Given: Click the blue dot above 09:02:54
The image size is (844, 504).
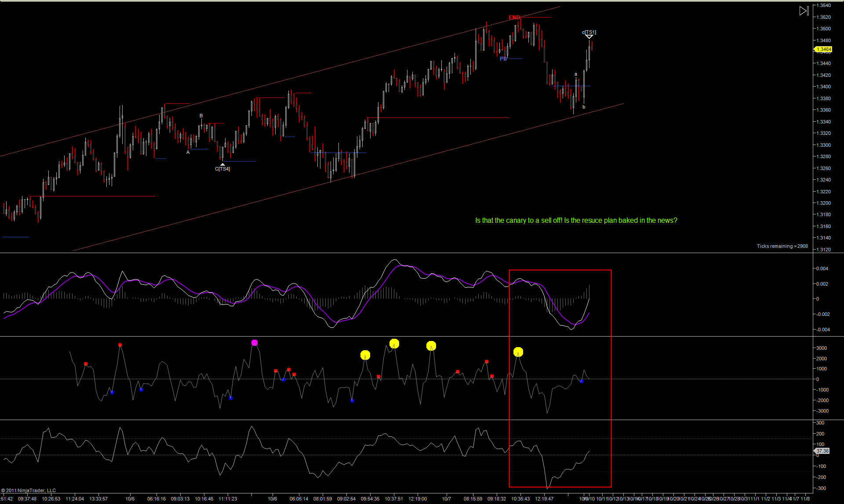Looking at the screenshot, I should 352,401.
